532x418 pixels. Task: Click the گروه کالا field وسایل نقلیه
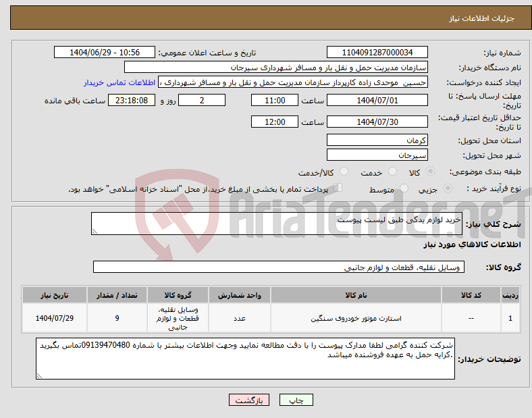pos(279,267)
